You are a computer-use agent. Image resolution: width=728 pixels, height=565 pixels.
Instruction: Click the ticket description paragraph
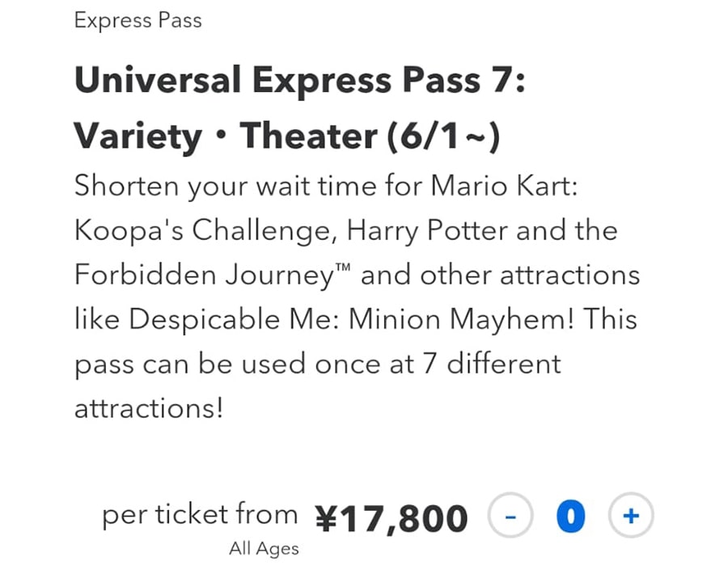(x=356, y=297)
